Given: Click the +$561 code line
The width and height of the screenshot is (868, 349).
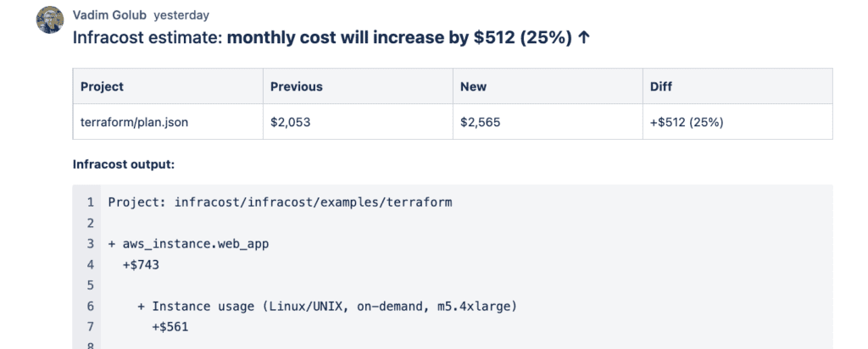Looking at the screenshot, I should pos(170,327).
